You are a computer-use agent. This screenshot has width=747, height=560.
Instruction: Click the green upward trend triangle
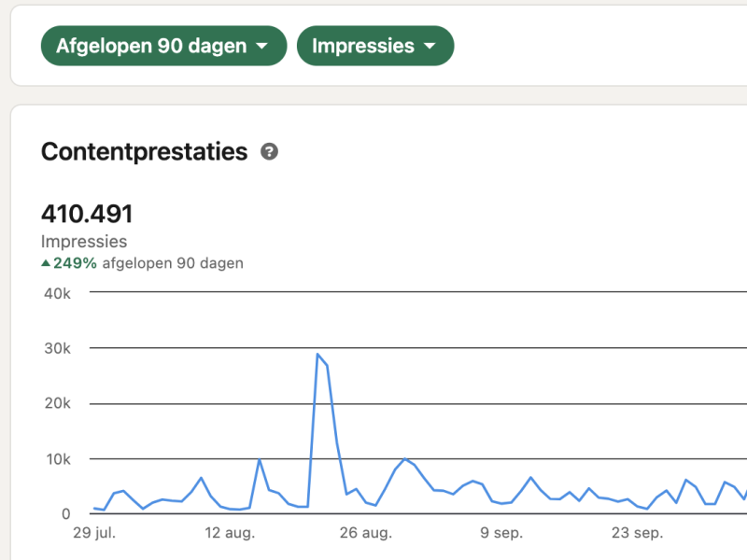point(46,263)
